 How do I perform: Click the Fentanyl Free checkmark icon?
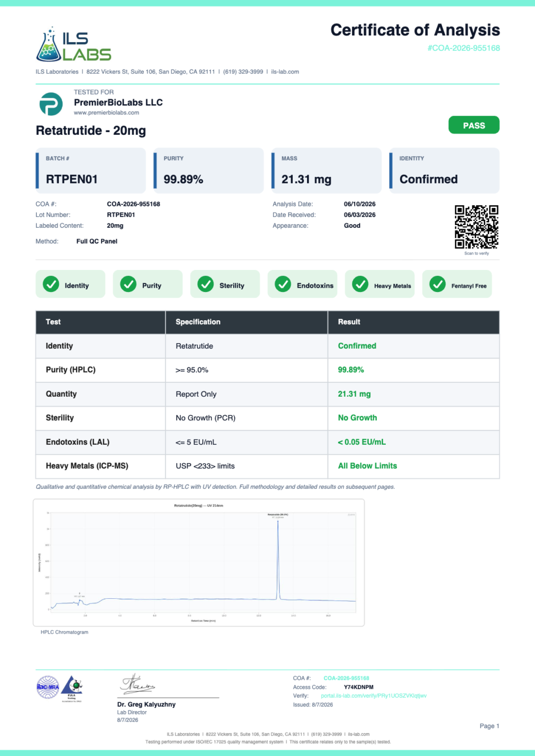[x=438, y=284]
